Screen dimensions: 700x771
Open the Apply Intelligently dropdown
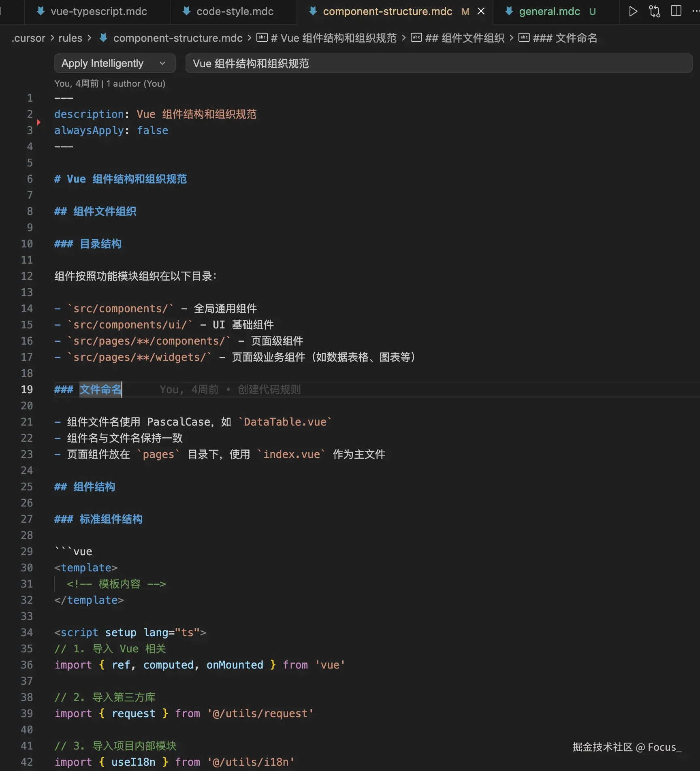115,63
